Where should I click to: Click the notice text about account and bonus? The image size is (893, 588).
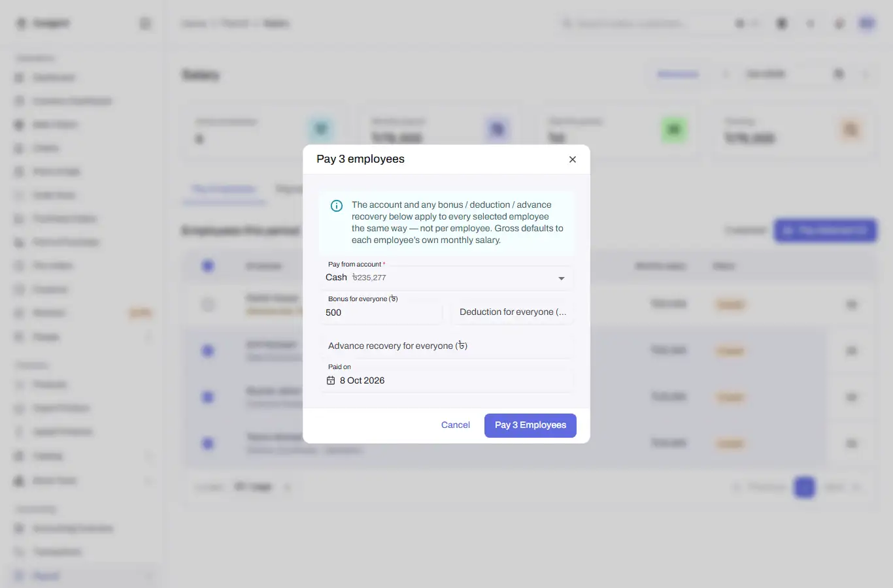[x=458, y=223]
